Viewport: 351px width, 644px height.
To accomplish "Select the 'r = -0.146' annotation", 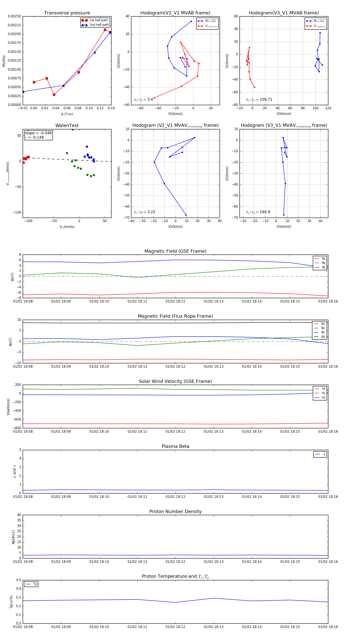I will point(35,137).
